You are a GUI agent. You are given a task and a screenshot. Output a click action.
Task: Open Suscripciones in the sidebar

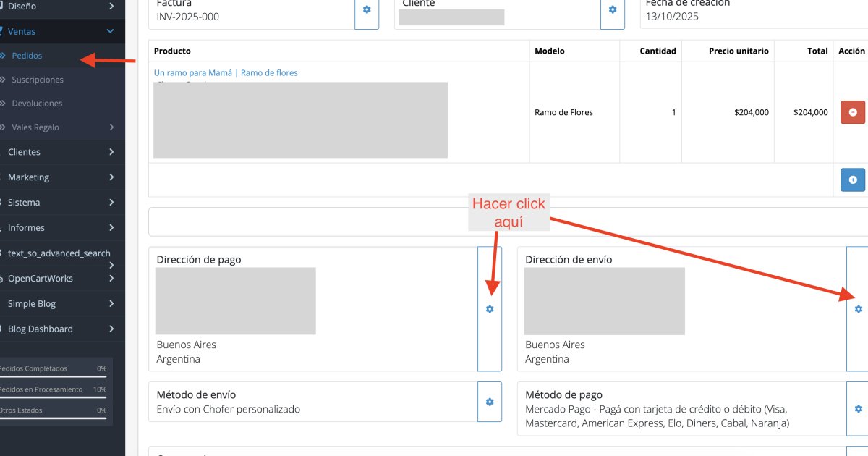tap(38, 80)
